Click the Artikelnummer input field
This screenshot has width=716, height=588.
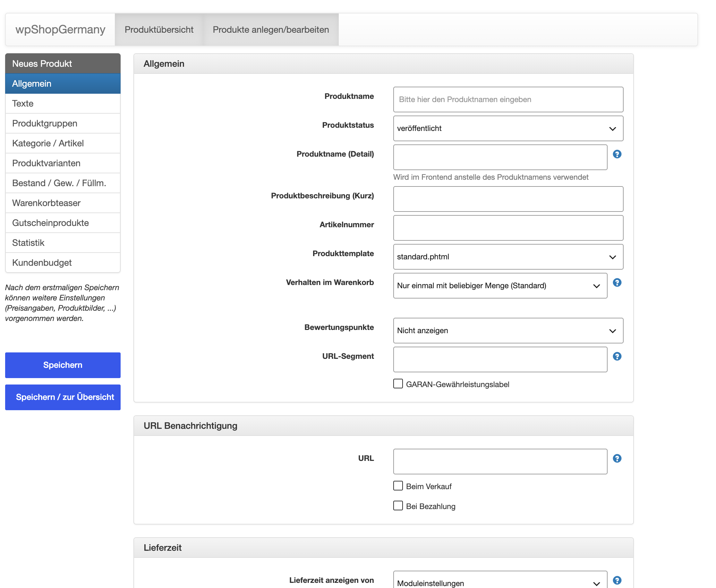point(508,228)
